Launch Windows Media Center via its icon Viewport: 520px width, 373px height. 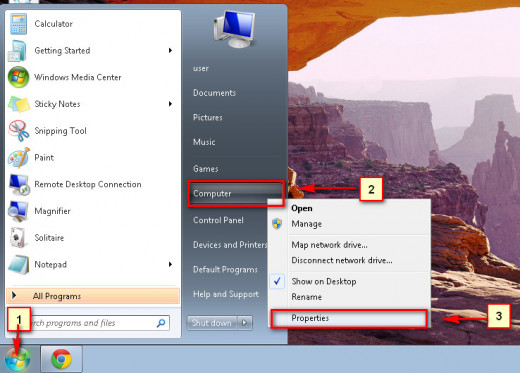click(x=18, y=77)
